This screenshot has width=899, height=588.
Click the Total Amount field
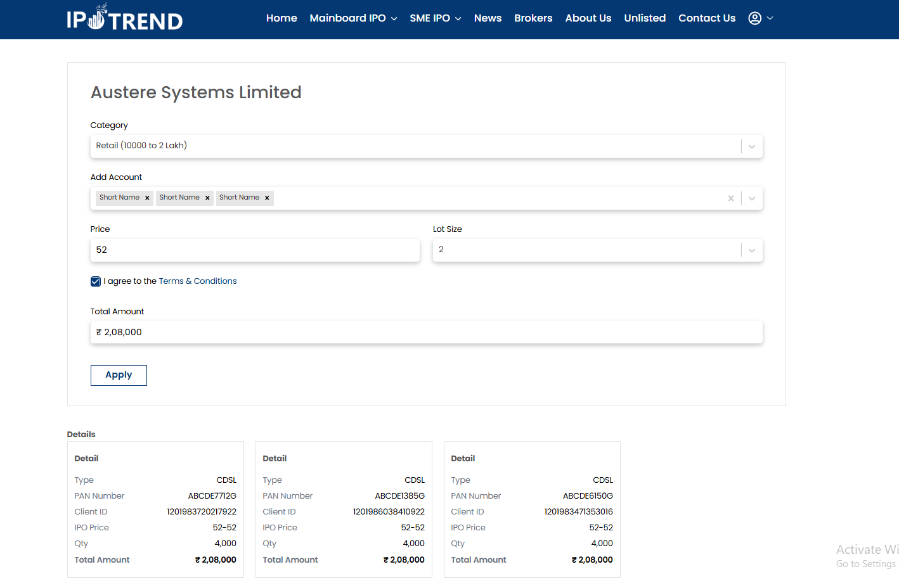(x=426, y=333)
